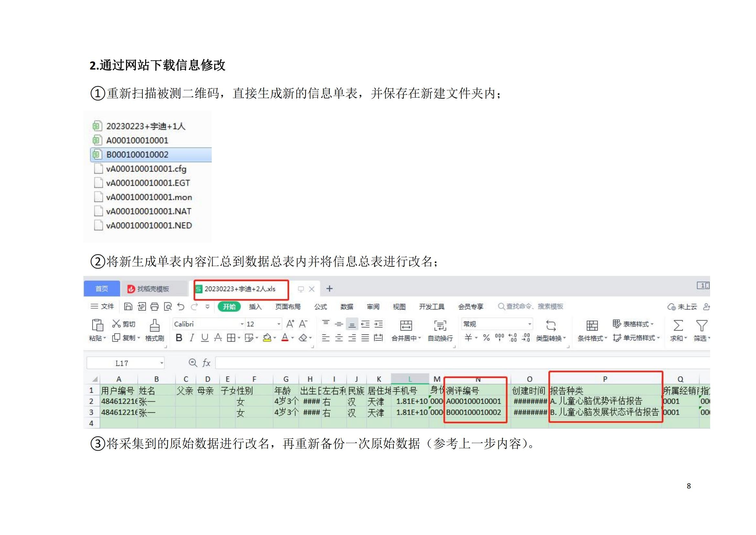
Task: Switch to the 插入 ribbon tab
Action: (255, 307)
